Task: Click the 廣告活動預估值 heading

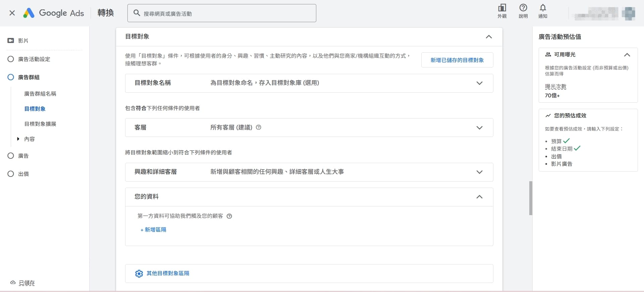Action: click(560, 37)
